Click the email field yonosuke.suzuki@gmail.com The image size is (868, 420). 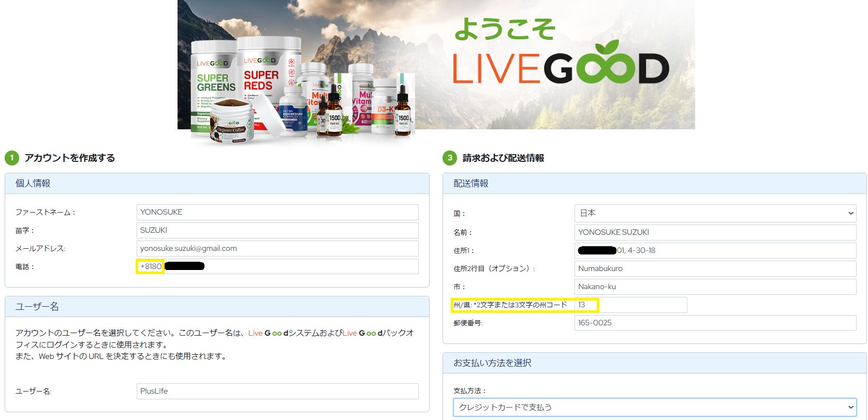click(277, 248)
